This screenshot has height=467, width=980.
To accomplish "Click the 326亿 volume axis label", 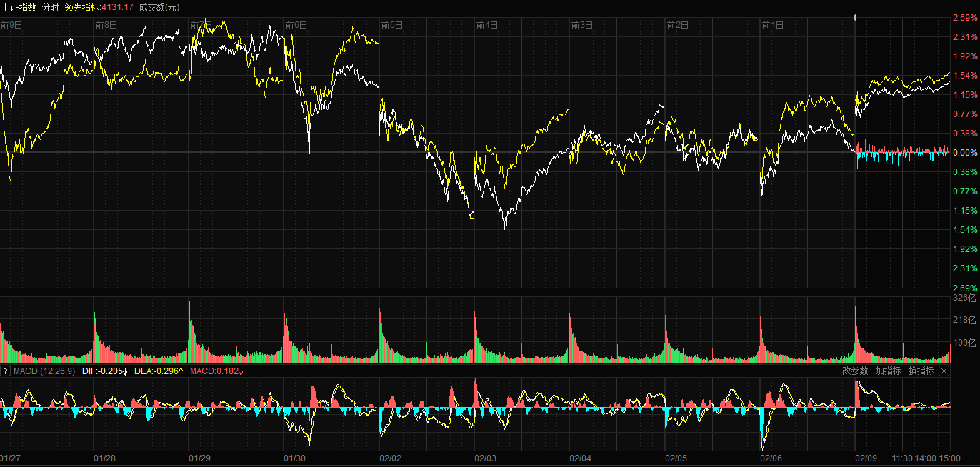I will [964, 297].
